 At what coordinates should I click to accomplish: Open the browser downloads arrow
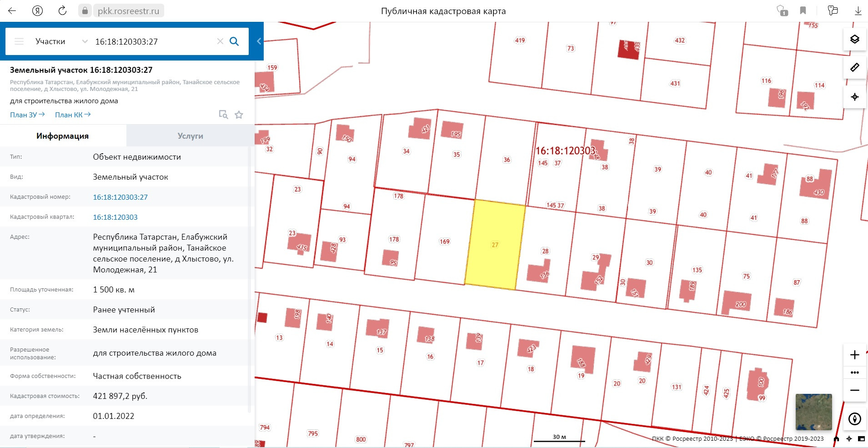[858, 11]
